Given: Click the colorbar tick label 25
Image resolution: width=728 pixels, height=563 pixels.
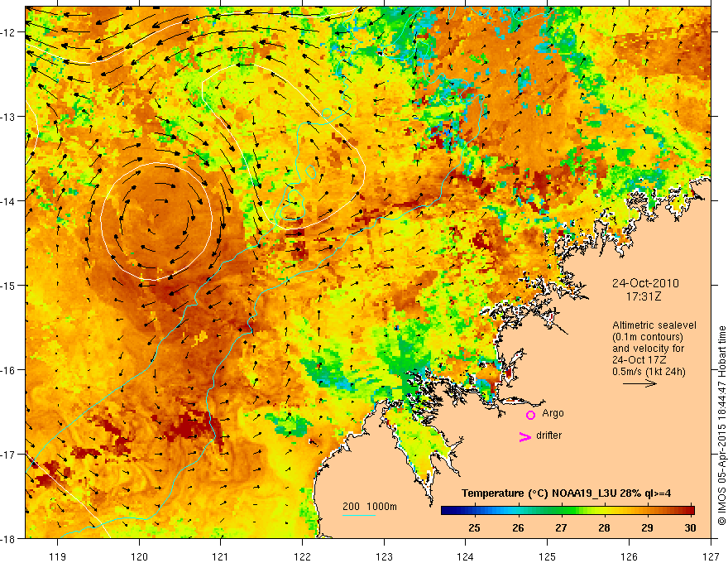Looking at the screenshot, I should (474, 527).
